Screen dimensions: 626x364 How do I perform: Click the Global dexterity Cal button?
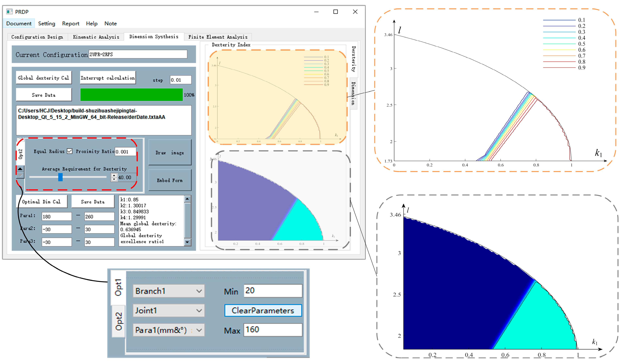43,78
